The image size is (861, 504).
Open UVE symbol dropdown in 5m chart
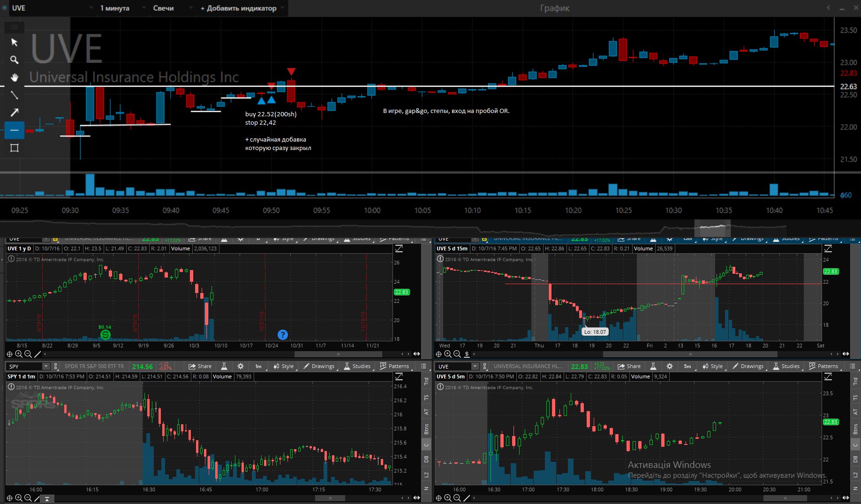[x=475, y=366]
